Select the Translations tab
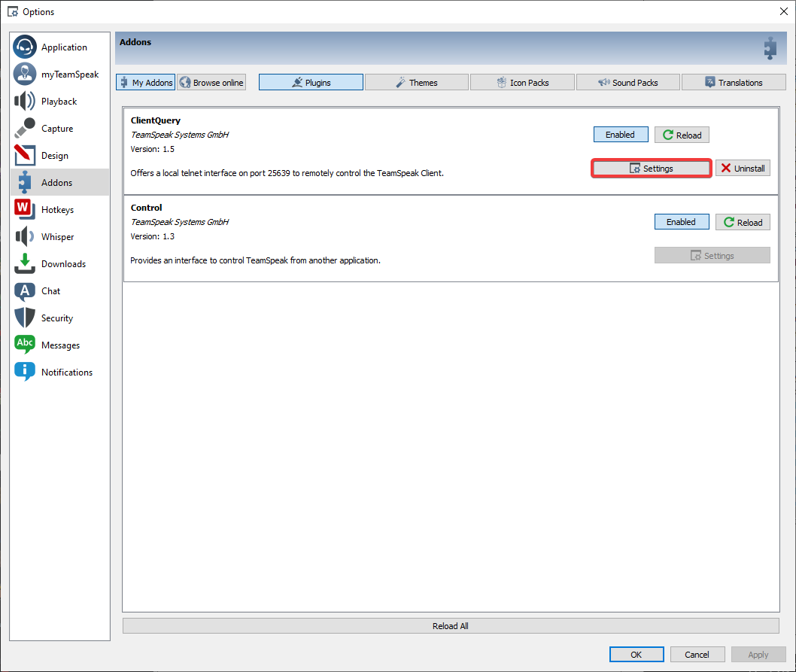Image resolution: width=796 pixels, height=672 pixels. (x=734, y=82)
